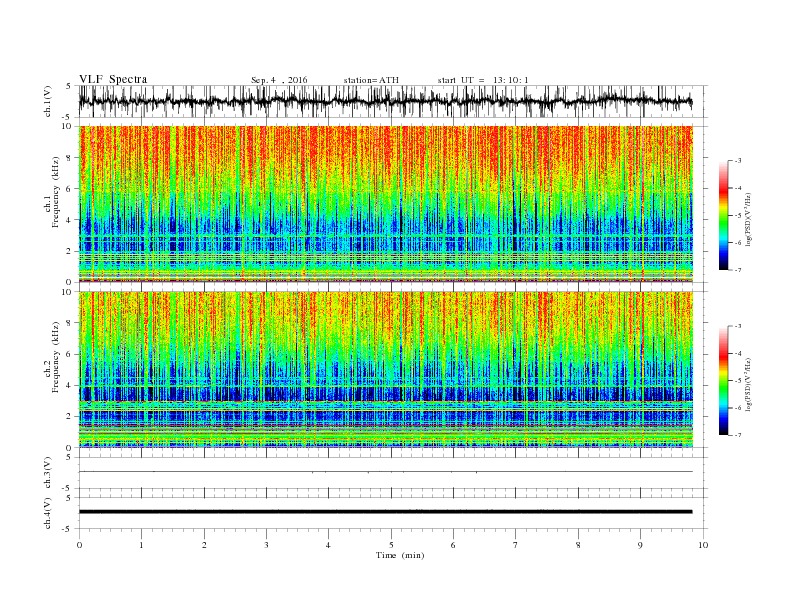Click the time axis tick label "0"
Viewport: 792px width, 612px height.
pos(79,545)
